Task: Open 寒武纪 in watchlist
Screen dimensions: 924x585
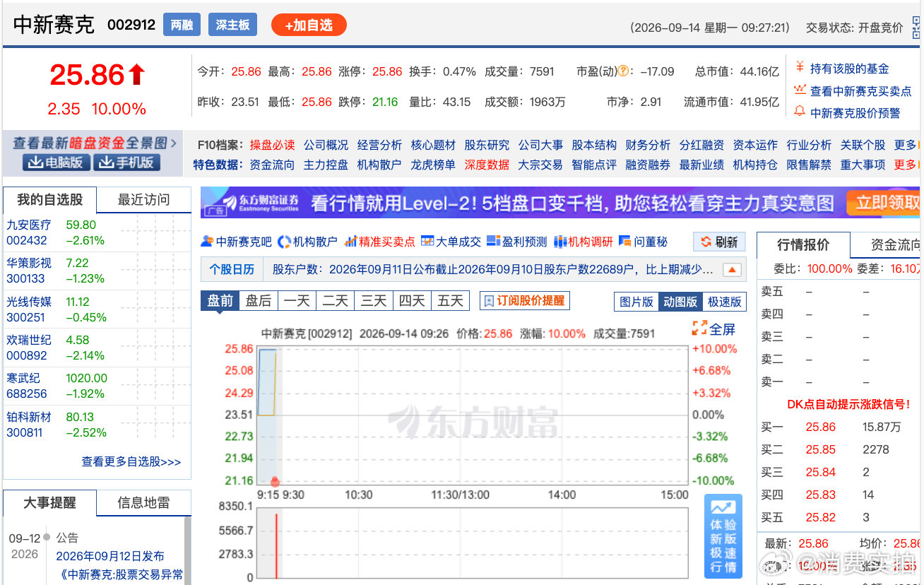Action: tap(23, 378)
